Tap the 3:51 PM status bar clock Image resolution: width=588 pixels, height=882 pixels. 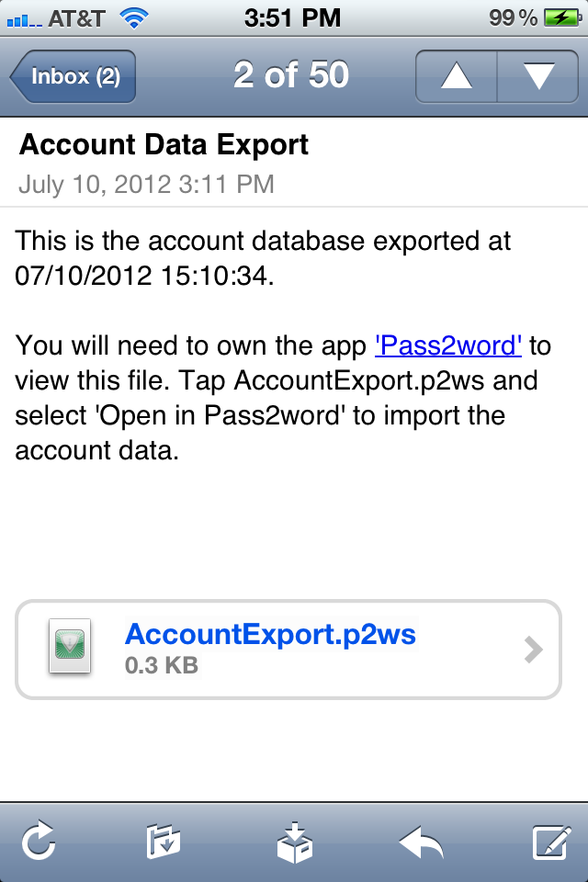[293, 17]
